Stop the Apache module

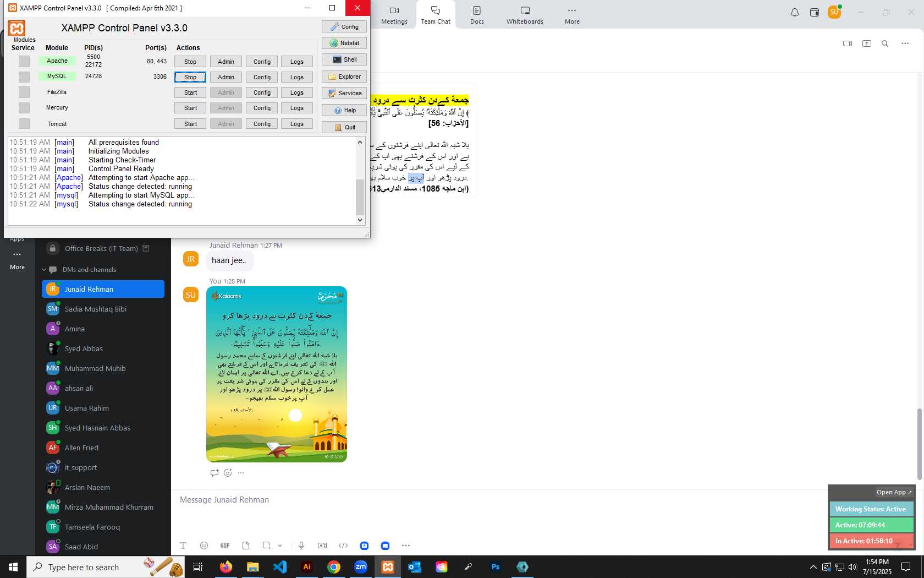point(190,62)
